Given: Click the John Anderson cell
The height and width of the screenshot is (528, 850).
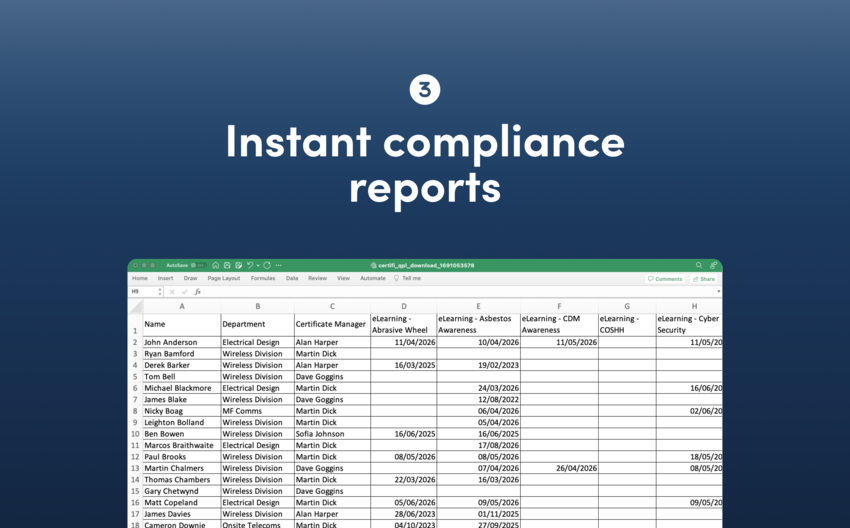Looking at the screenshot, I should pyautogui.click(x=182, y=343).
